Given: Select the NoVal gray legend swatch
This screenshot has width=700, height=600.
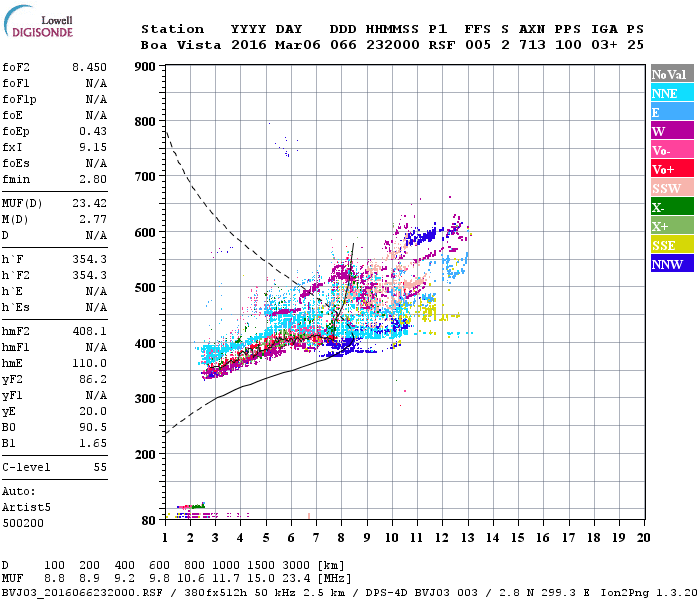Looking at the screenshot, I should (x=672, y=74).
